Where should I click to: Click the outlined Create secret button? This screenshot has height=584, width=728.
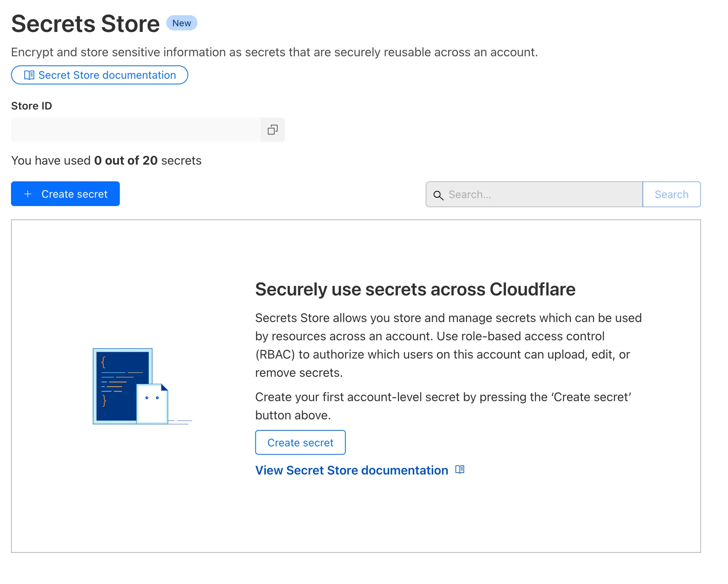(x=300, y=443)
